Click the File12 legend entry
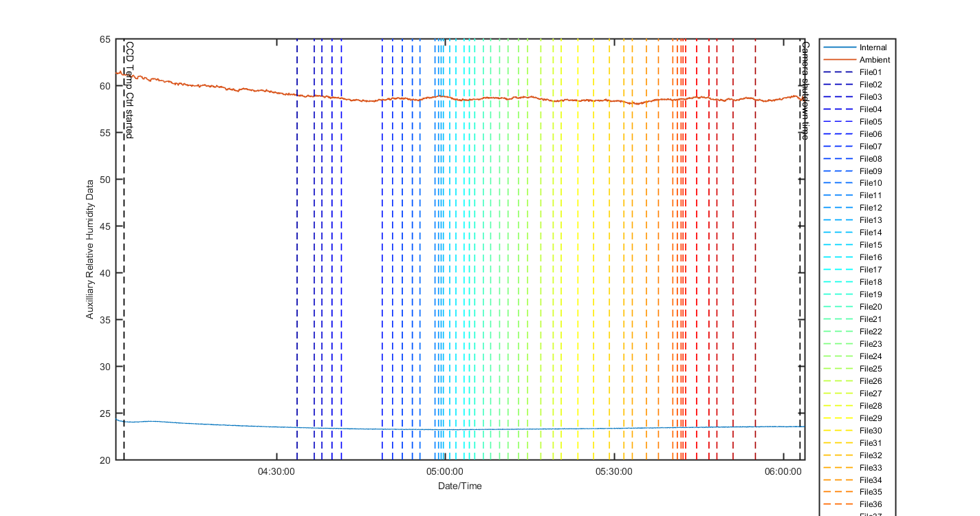This screenshot has height=516, width=980. click(853, 208)
